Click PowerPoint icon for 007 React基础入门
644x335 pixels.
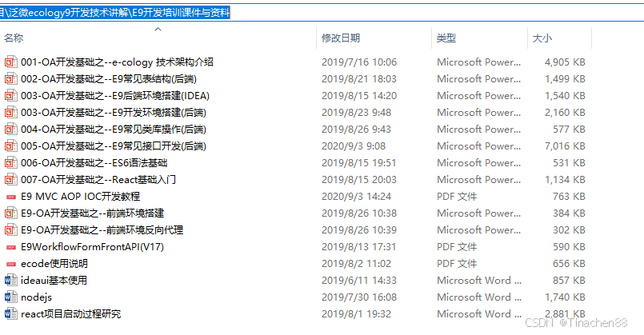click(10, 179)
